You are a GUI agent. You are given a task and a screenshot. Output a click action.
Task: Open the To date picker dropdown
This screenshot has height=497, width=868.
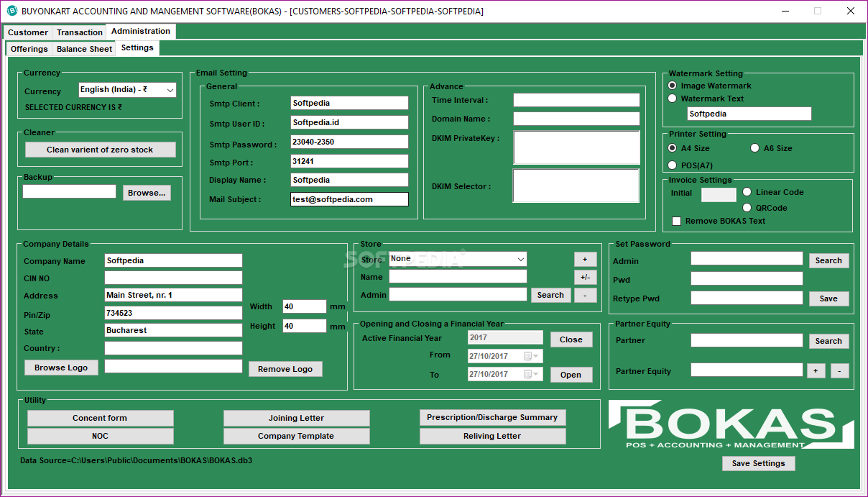(x=537, y=374)
